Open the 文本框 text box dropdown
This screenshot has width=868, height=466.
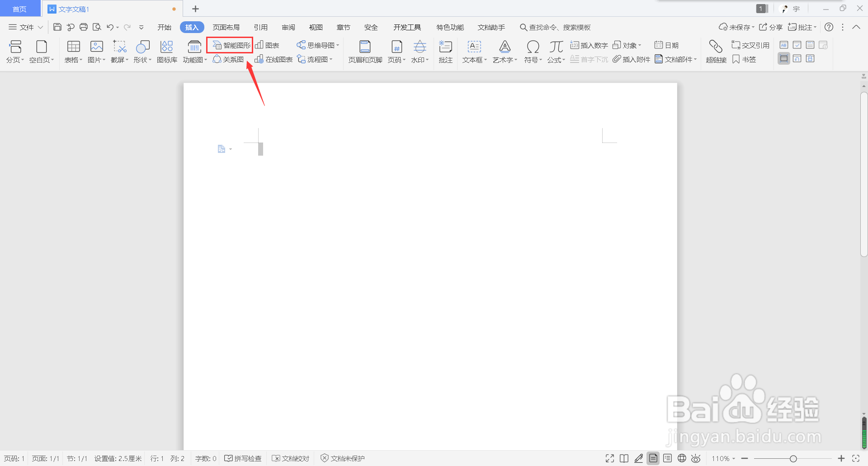pos(474,52)
